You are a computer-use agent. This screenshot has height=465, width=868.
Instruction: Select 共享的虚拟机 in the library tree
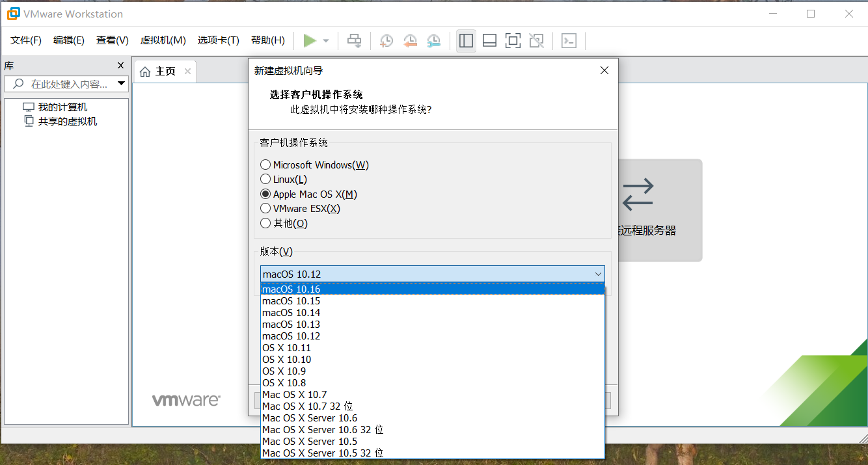coord(68,122)
